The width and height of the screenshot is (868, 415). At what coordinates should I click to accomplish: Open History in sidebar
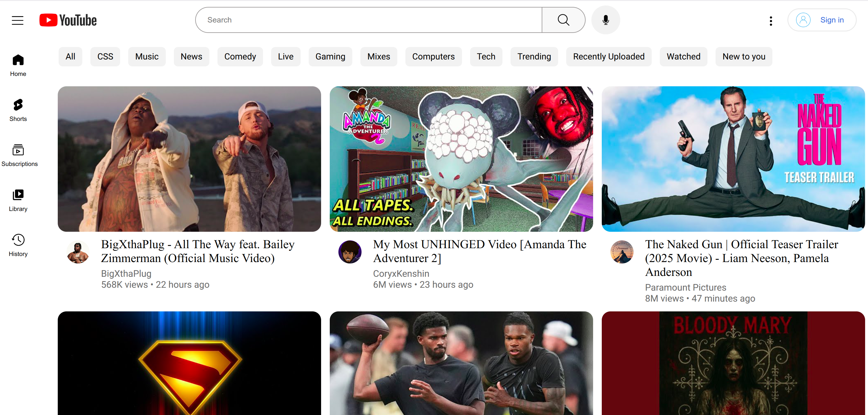18,246
